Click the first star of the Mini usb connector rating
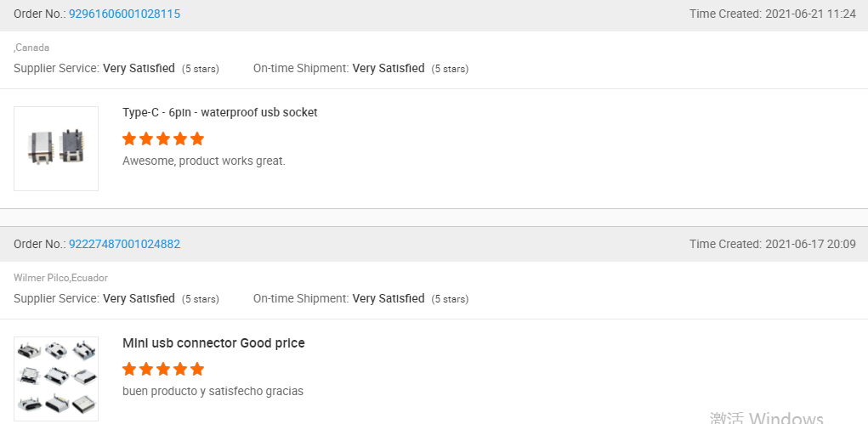The image size is (868, 424). [129, 370]
